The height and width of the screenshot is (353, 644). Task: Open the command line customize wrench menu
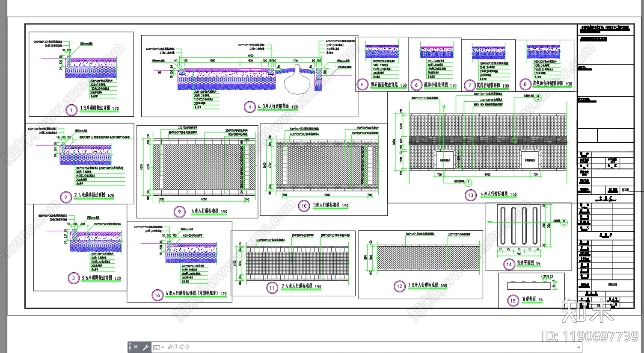[x=145, y=347]
